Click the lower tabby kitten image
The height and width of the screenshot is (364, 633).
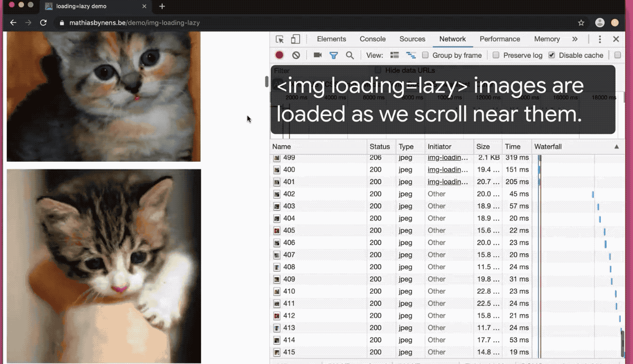pos(104,266)
